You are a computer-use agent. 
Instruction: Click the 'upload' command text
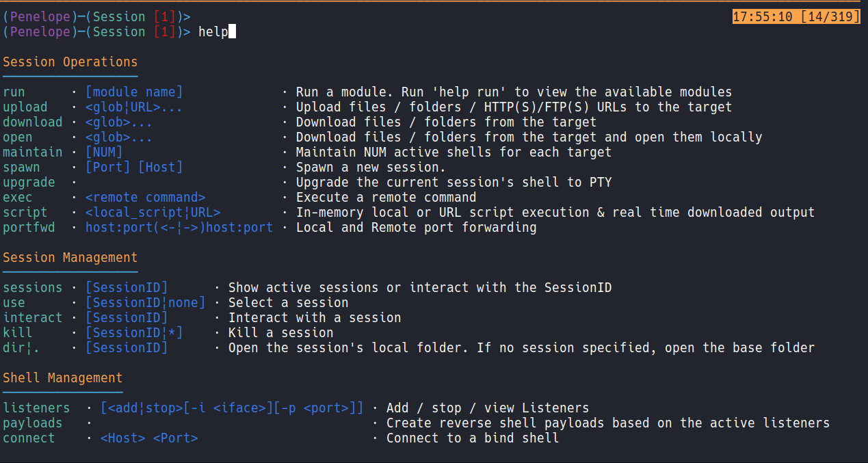point(25,107)
